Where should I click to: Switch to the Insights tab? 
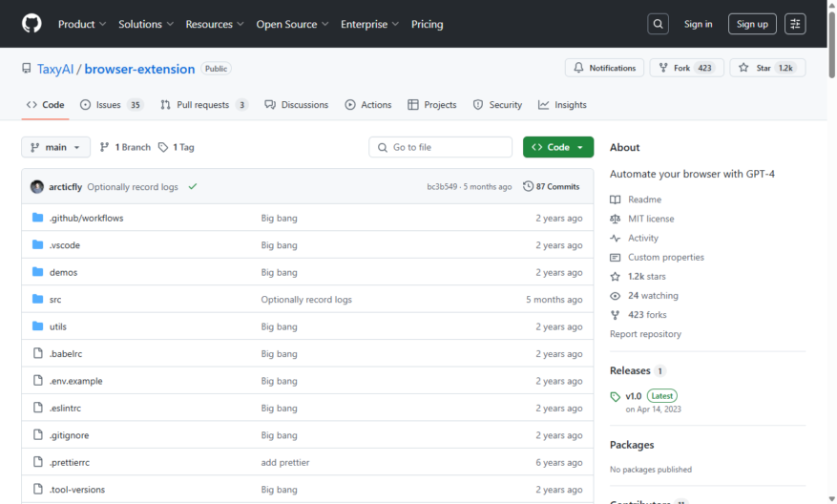pos(562,105)
